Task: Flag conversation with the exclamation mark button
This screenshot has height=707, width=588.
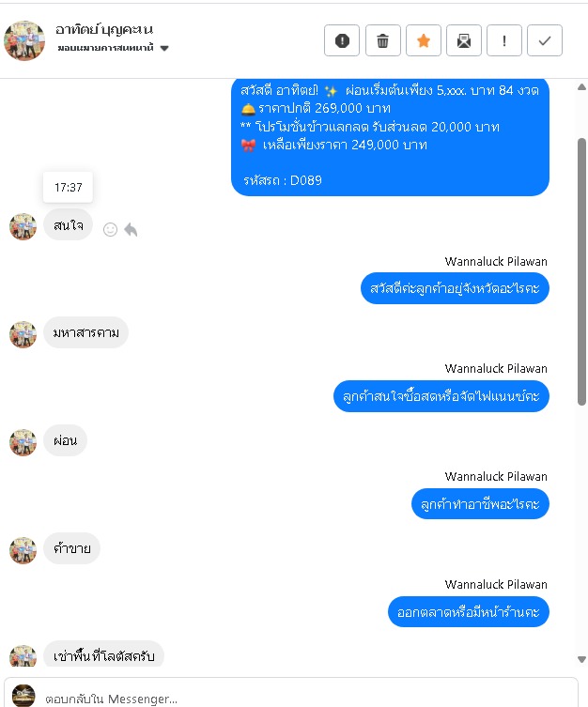Action: pos(504,40)
